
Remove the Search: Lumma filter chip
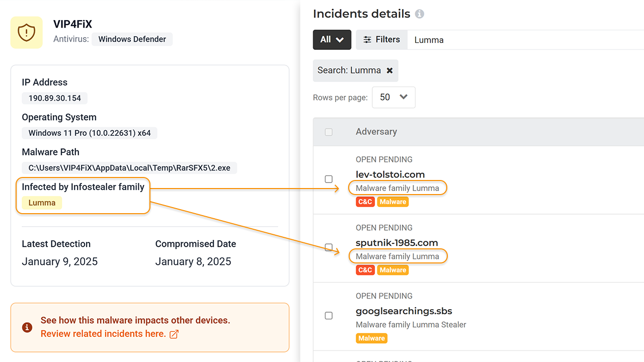389,70
